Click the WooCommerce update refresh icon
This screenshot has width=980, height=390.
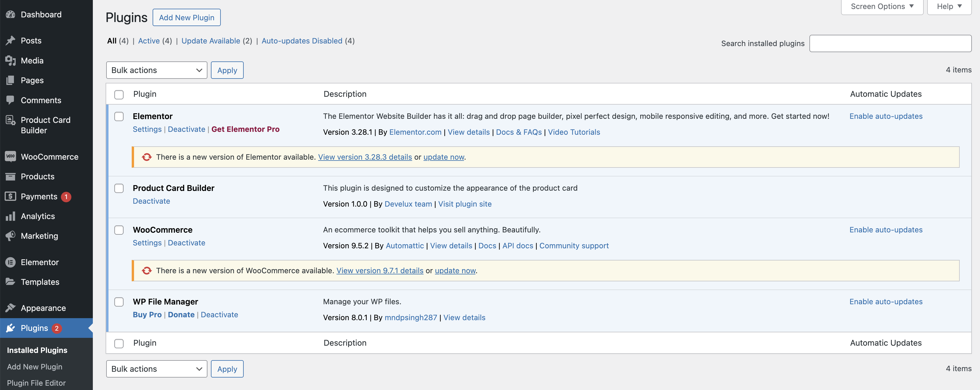click(x=147, y=271)
